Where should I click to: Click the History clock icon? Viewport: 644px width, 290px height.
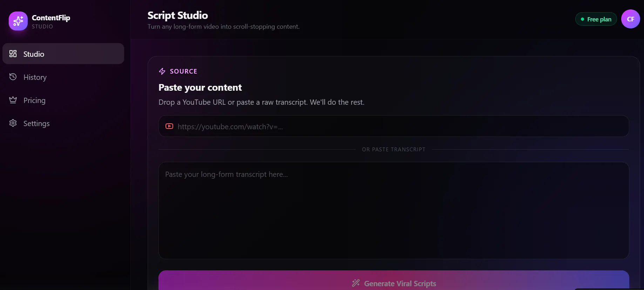(13, 77)
